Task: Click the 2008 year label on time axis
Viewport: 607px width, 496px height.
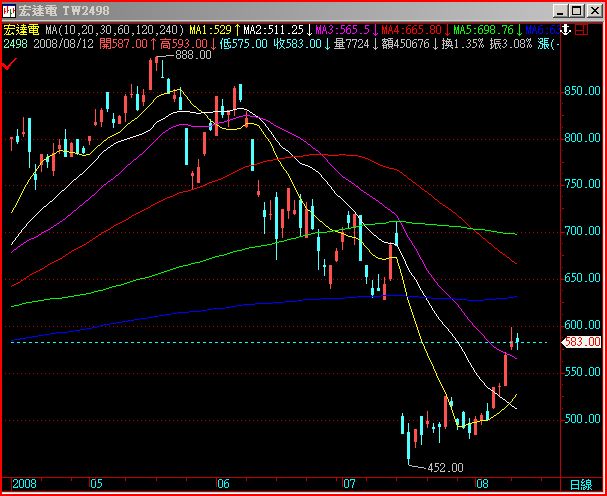Action: click(24, 484)
